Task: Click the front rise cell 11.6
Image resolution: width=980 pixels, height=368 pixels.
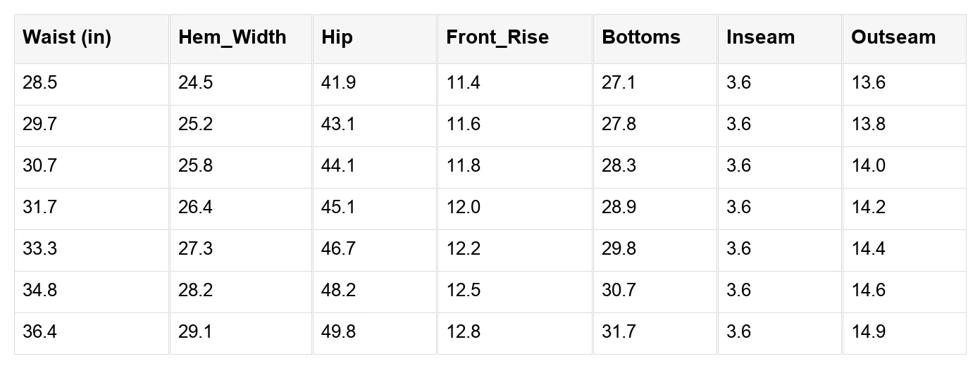Action: [515, 126]
